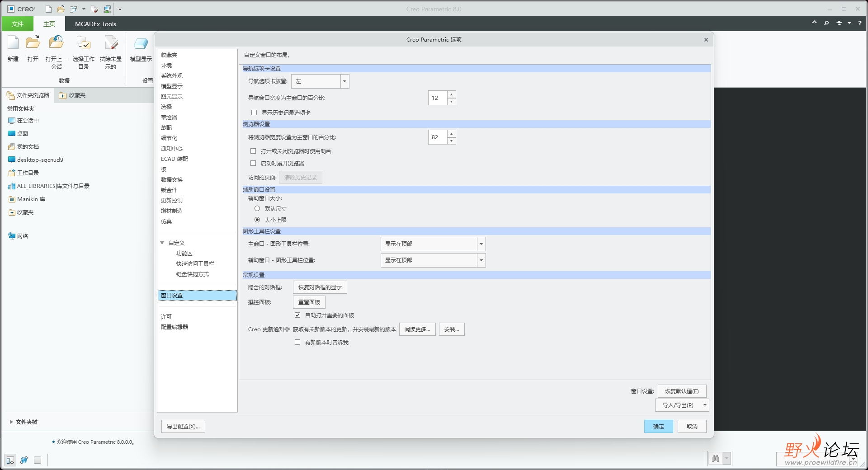This screenshot has height=470, width=868.
Task: Select the 大小上限 radio button
Action: [x=257, y=220]
